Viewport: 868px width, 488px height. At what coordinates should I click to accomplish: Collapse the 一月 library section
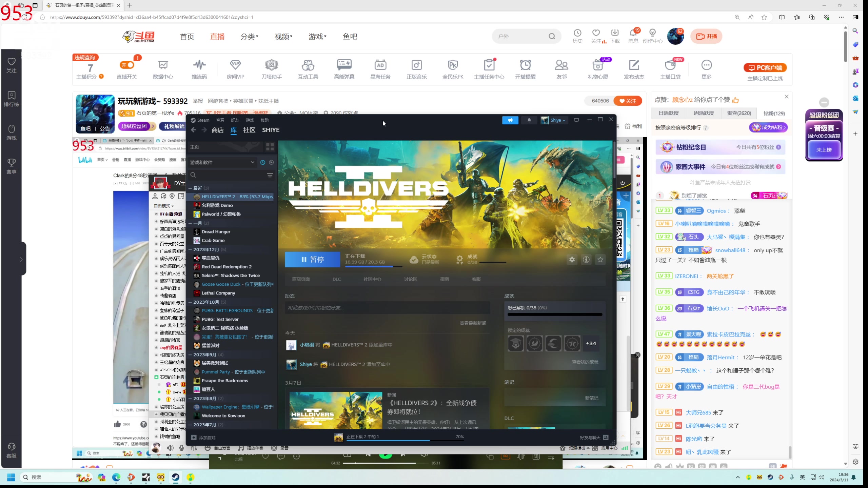(190, 223)
